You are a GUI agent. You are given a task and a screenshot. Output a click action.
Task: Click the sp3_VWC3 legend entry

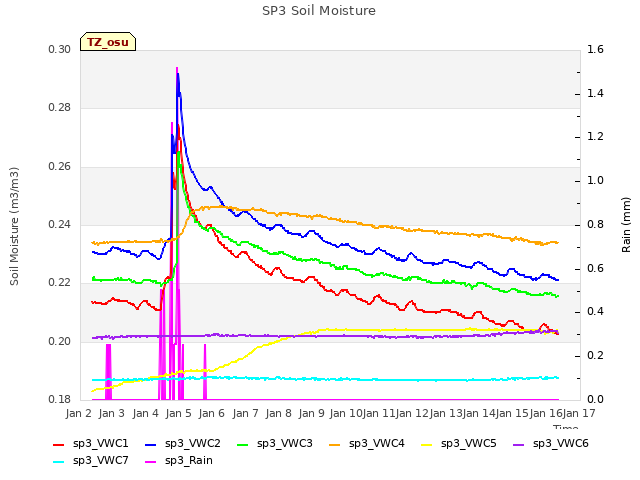click(275, 444)
